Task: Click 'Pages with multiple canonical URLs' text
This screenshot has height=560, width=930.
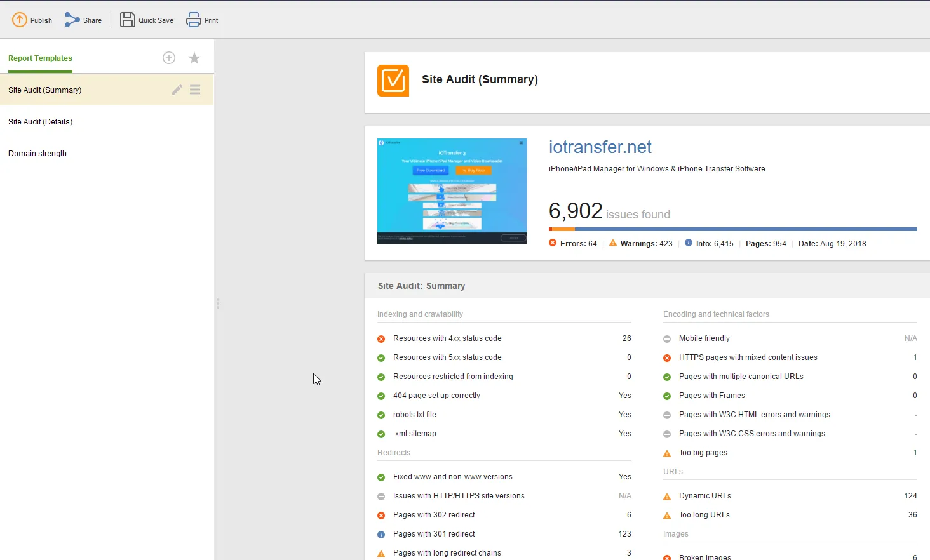Action: coord(741,377)
